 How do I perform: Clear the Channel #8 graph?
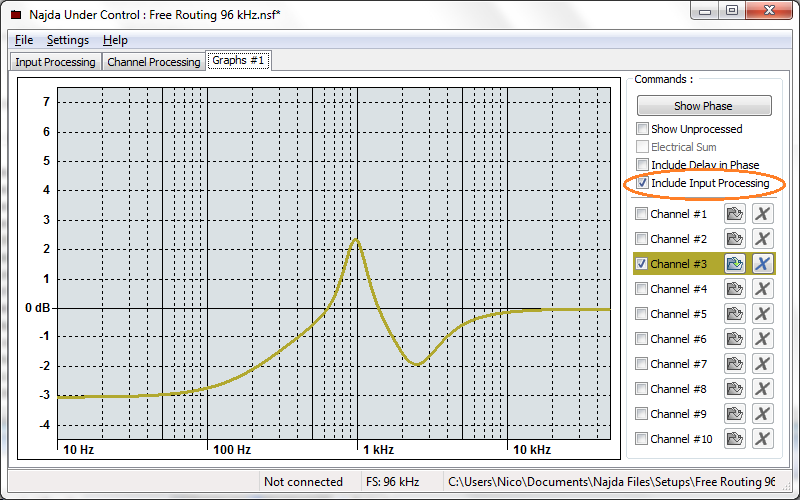click(x=762, y=389)
